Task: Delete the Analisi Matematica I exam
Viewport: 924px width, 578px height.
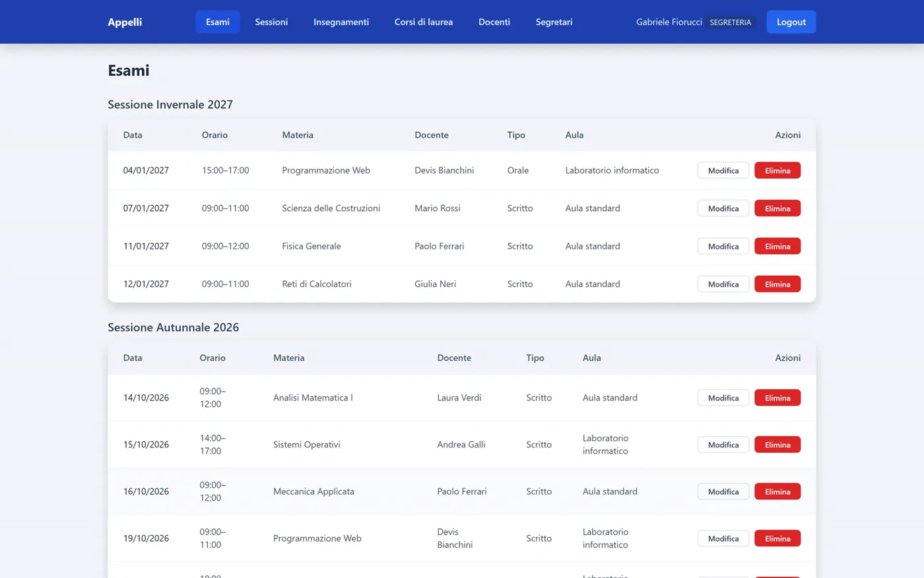Action: pyautogui.click(x=777, y=398)
